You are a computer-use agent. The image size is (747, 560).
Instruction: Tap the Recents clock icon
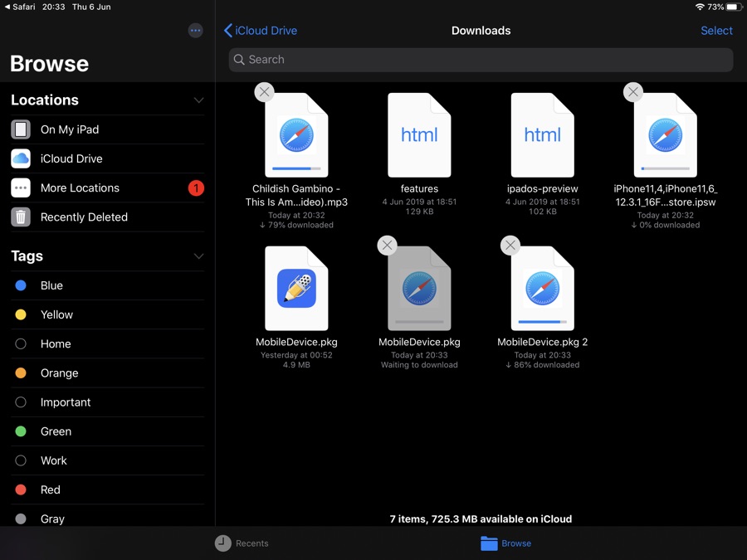[223, 543]
